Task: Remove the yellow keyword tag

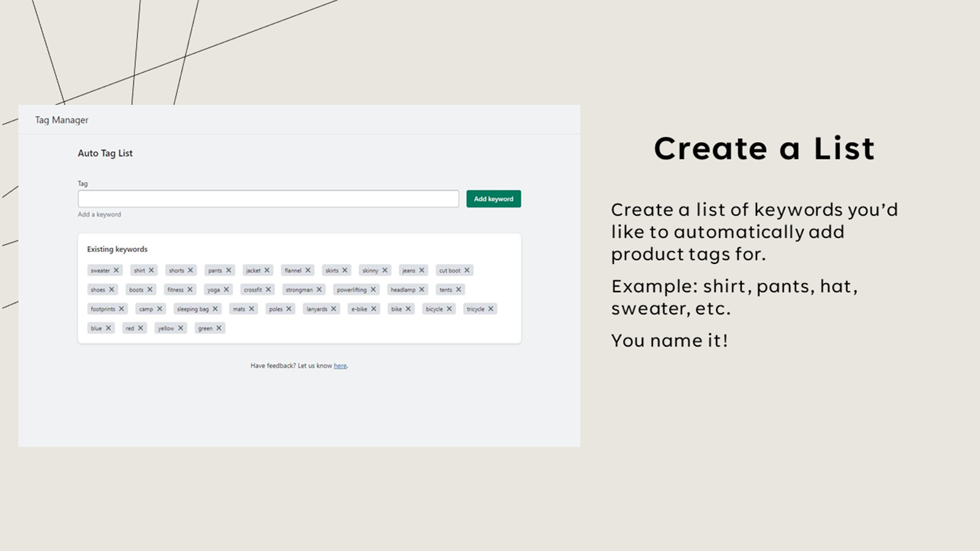Action: [x=181, y=328]
